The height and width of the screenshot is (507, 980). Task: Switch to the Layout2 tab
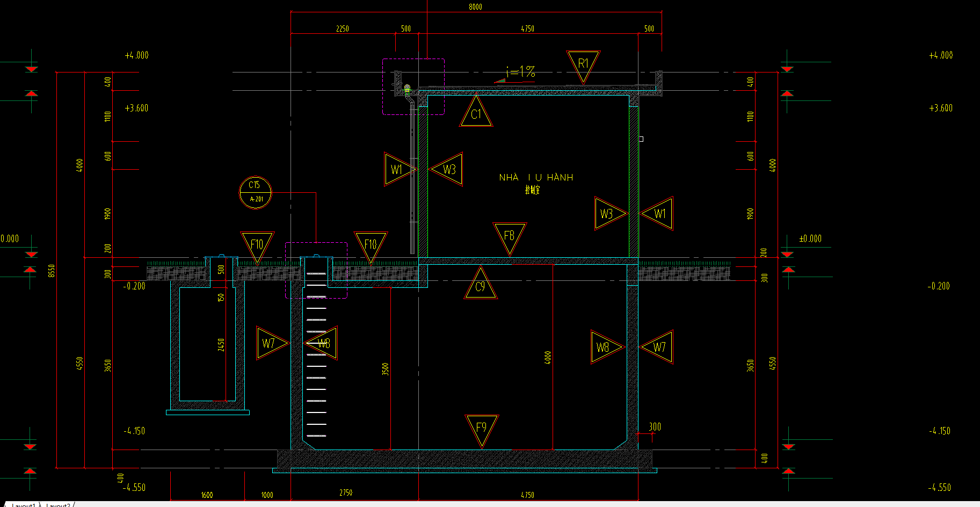click(58, 505)
